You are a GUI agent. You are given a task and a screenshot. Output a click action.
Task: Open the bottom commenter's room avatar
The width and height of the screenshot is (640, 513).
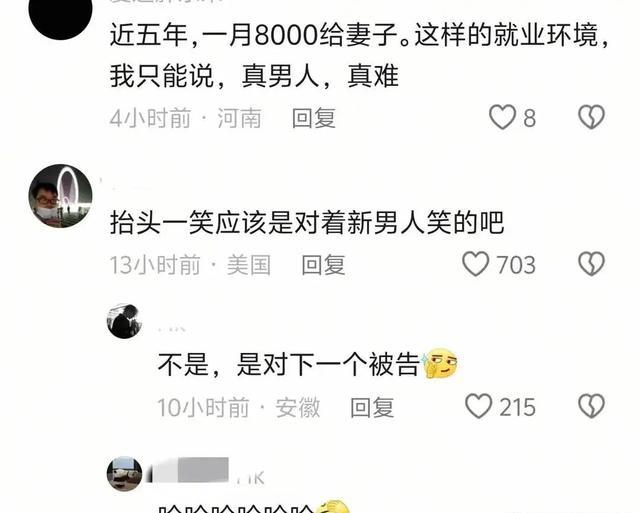(124, 474)
